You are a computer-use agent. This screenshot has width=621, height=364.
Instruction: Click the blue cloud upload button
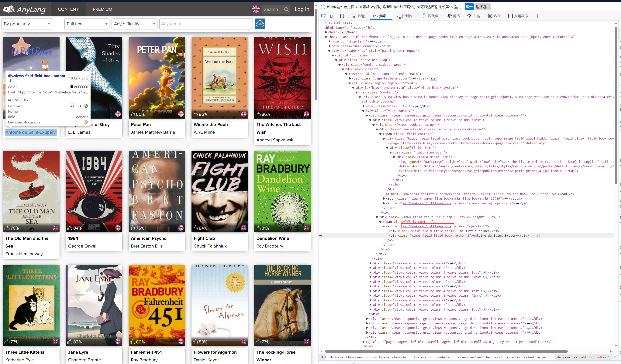click(260, 24)
